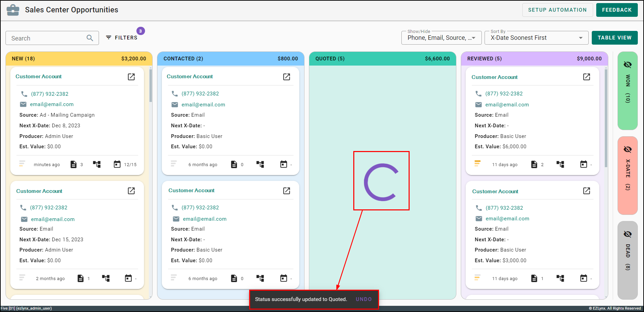Click 'Source: Ad - Mailing Campaign' text
This screenshot has height=312, width=644.
[x=57, y=115]
